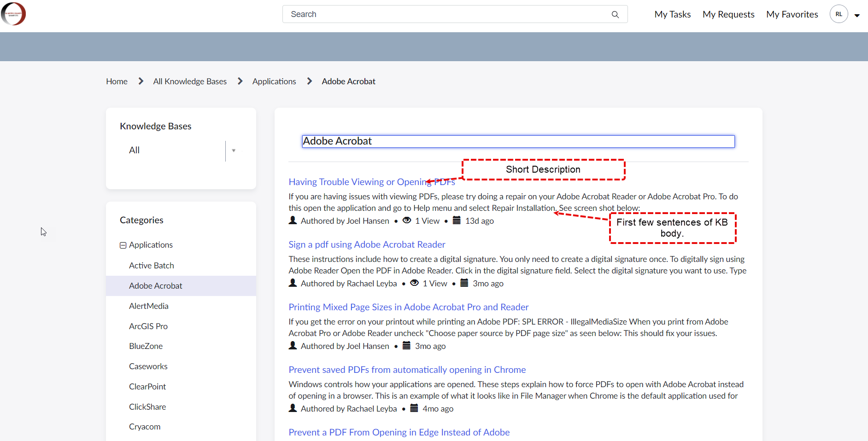Navigate to Home via the breadcrumb
Screen dimensions: 868x441
(117, 81)
